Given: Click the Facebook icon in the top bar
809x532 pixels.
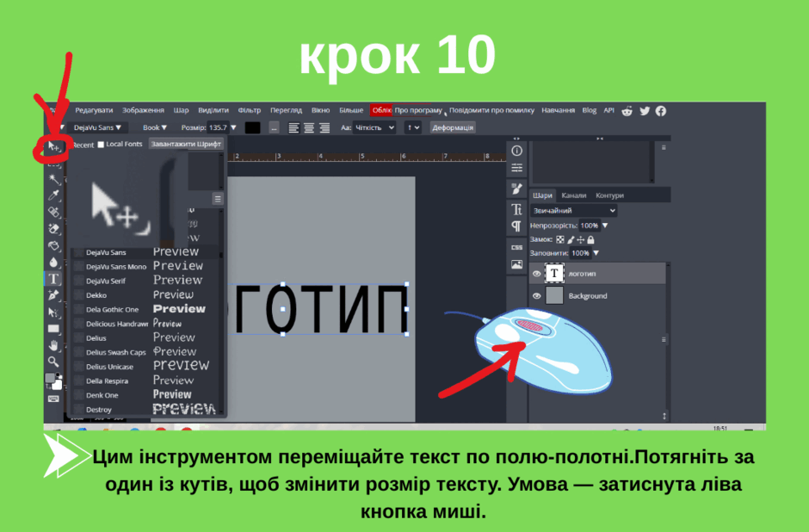Looking at the screenshot, I should point(661,111).
